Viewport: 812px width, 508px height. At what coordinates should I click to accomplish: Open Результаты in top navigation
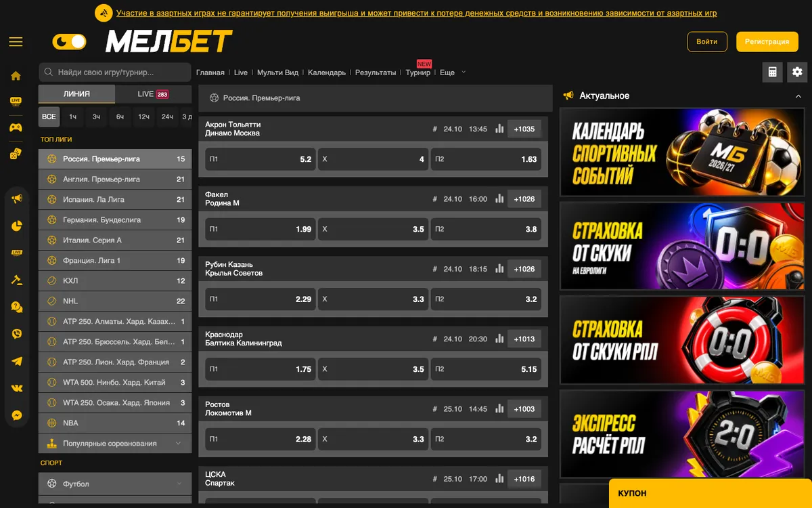(x=376, y=72)
